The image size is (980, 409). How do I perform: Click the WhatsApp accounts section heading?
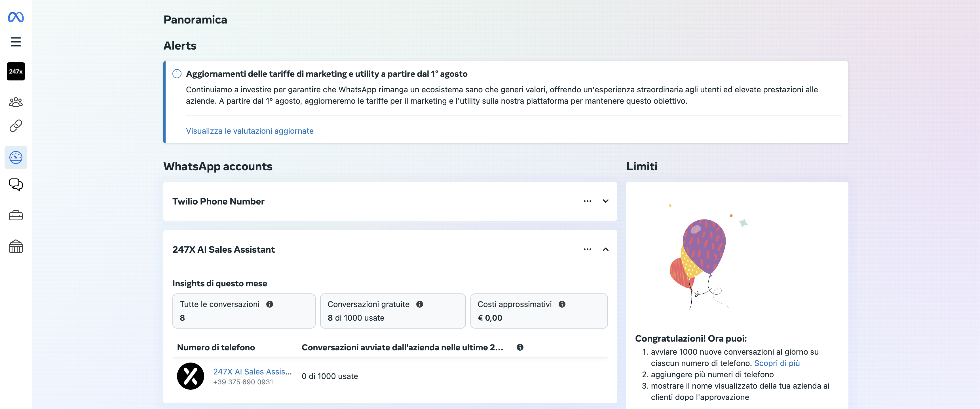point(218,167)
